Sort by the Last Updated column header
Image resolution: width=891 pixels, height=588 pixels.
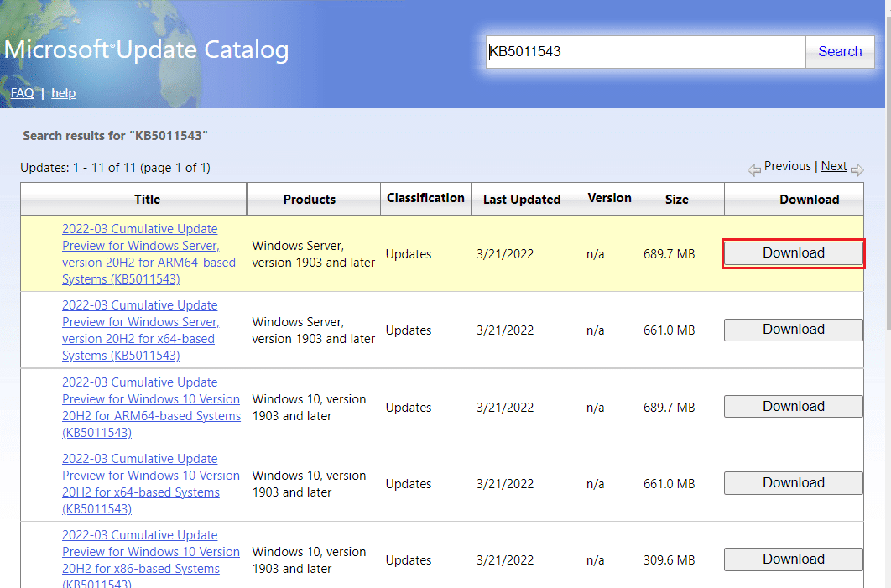[x=522, y=200]
